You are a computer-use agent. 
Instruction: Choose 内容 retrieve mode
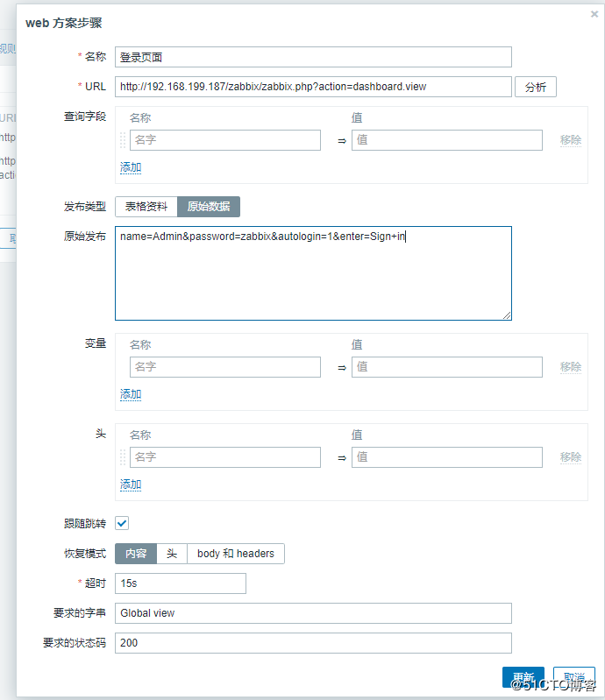tap(136, 554)
